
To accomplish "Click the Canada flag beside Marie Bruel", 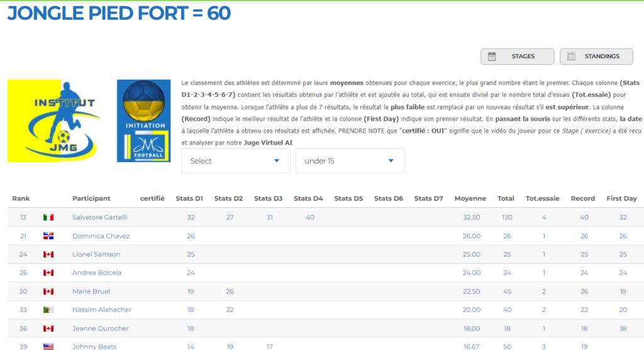I will (48, 292).
